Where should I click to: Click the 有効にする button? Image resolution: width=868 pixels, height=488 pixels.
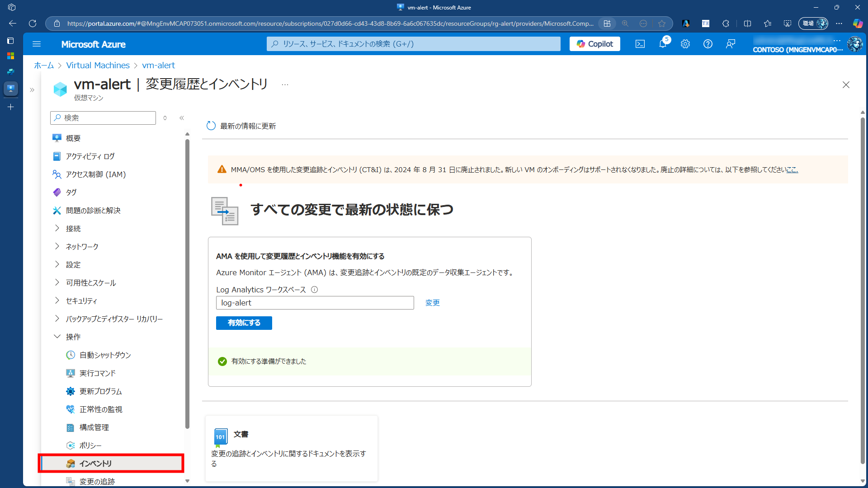[244, 323]
